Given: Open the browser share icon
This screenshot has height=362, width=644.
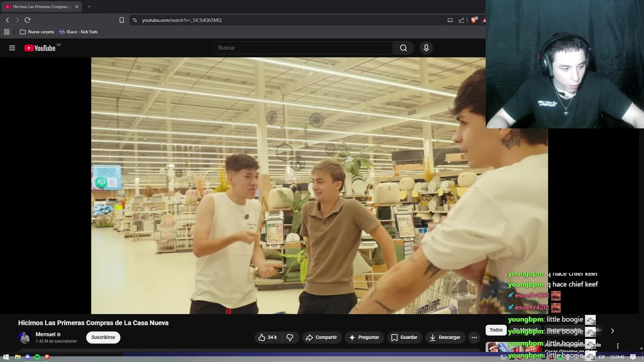Looking at the screenshot, I should tap(461, 20).
